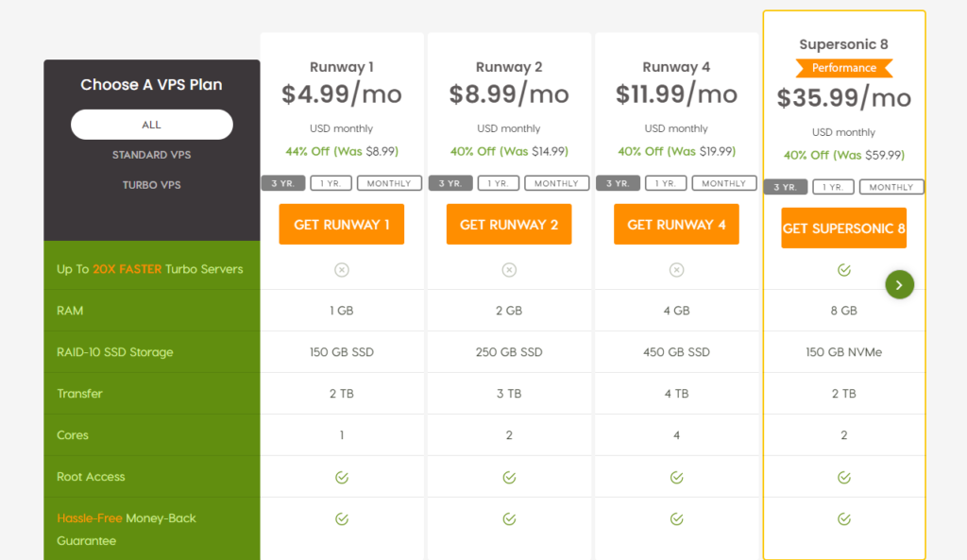Choose MONTHLY billing for Supersonic 8
967x560 pixels.
point(891,187)
